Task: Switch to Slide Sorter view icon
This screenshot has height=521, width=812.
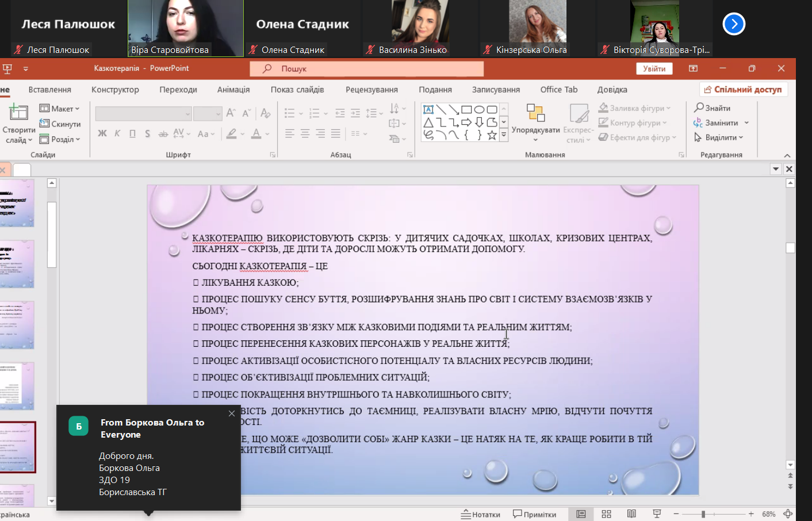Action: coord(606,514)
